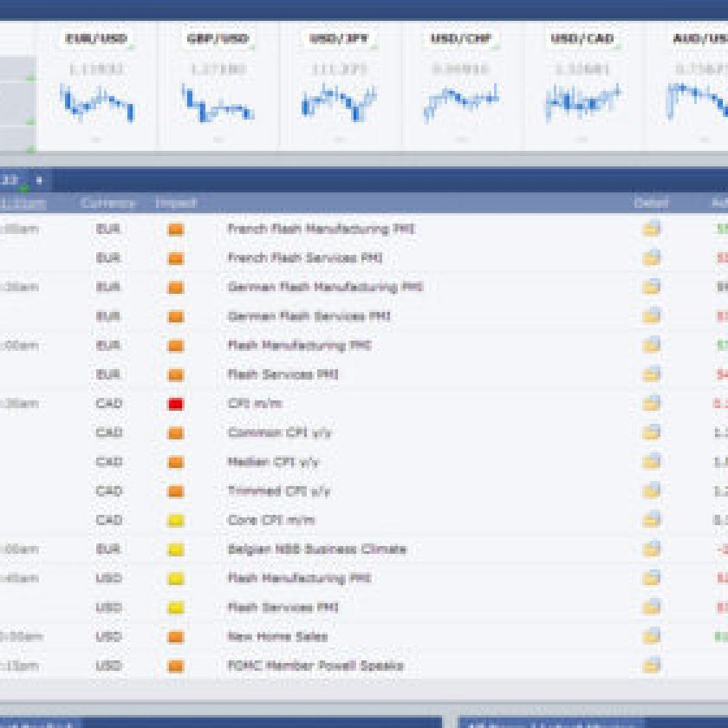728x728 pixels.
Task: Open detail folder for CPI m/m
Action: [651, 404]
